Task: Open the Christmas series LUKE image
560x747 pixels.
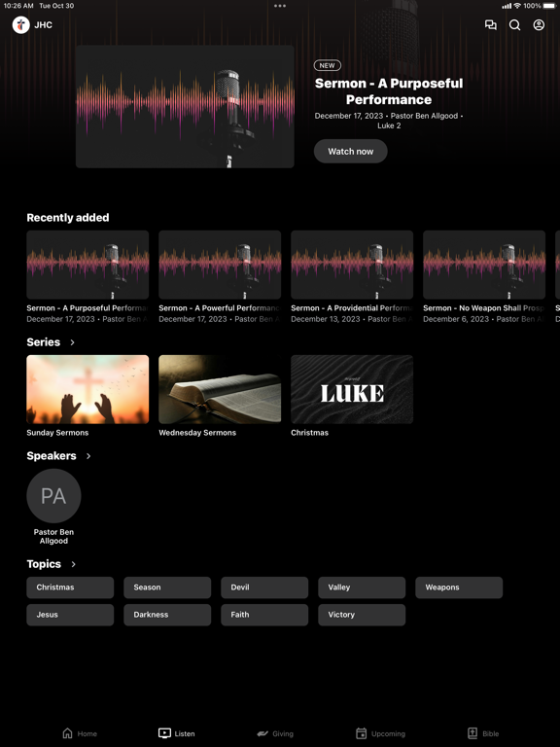Action: coord(352,389)
